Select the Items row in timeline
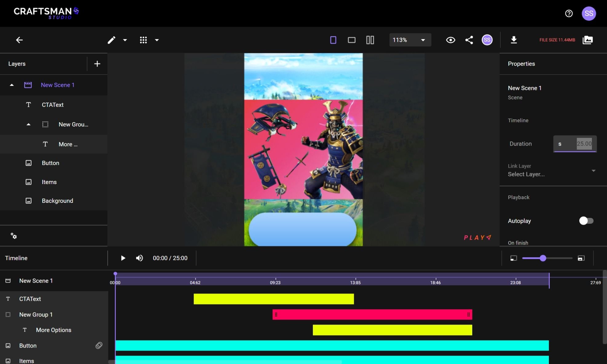The width and height of the screenshot is (607, 364). [x=54, y=360]
